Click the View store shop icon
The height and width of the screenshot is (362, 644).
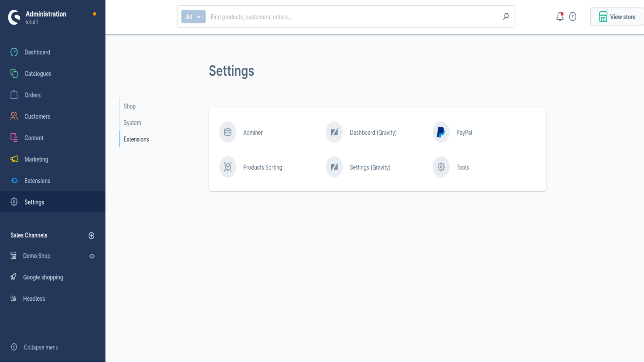(603, 17)
